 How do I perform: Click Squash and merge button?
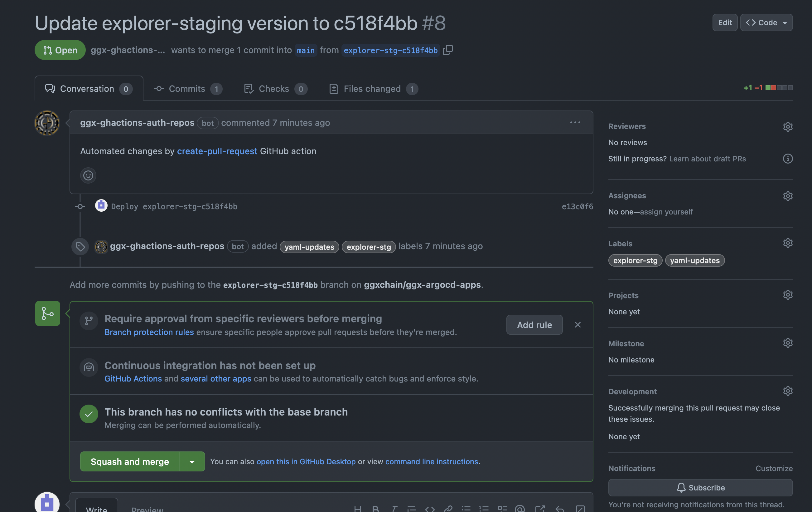tap(130, 462)
